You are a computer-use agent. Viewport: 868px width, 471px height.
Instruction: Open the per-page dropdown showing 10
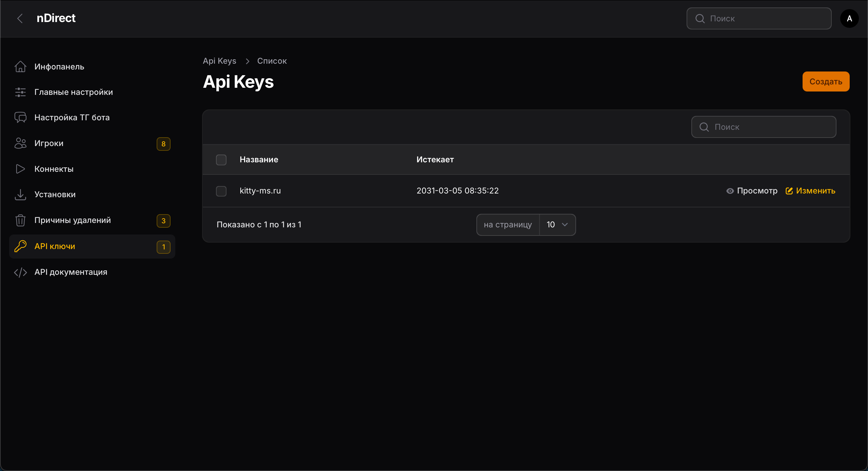pos(557,225)
